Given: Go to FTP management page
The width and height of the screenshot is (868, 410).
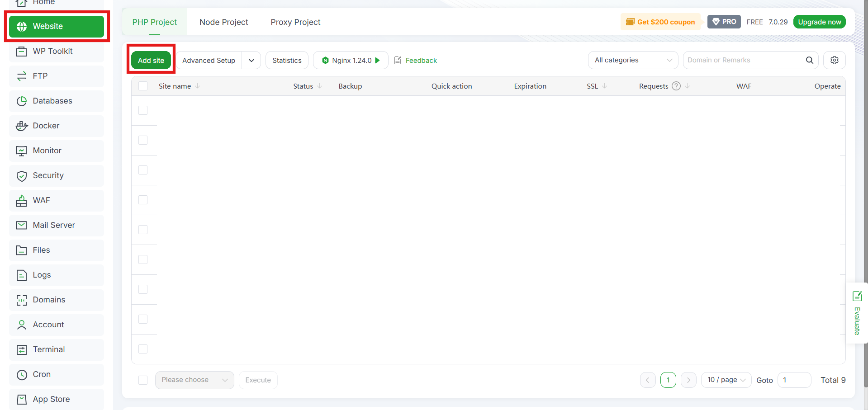Looking at the screenshot, I should tap(57, 76).
